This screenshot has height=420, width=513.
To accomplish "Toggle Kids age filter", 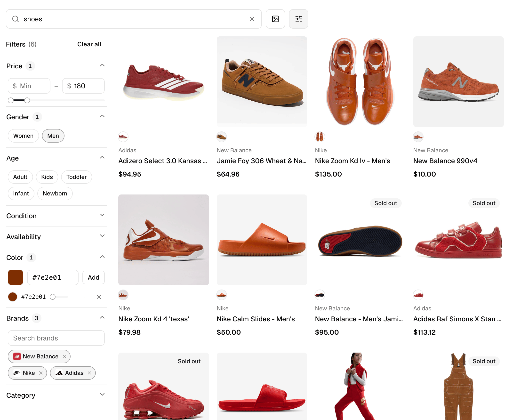I will point(47,177).
